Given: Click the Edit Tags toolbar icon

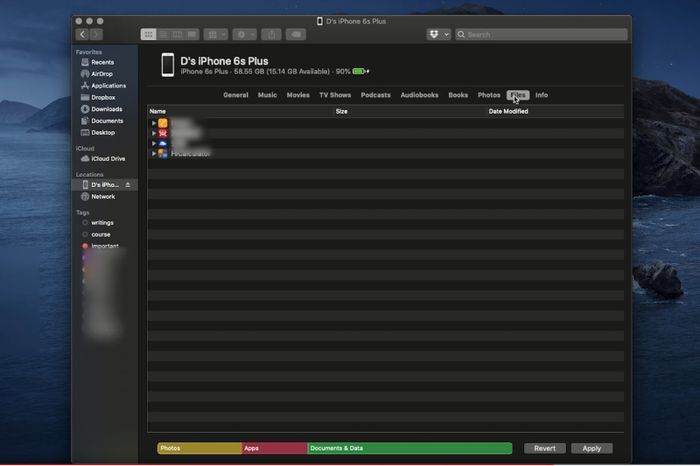Looking at the screenshot, I should click(x=296, y=34).
